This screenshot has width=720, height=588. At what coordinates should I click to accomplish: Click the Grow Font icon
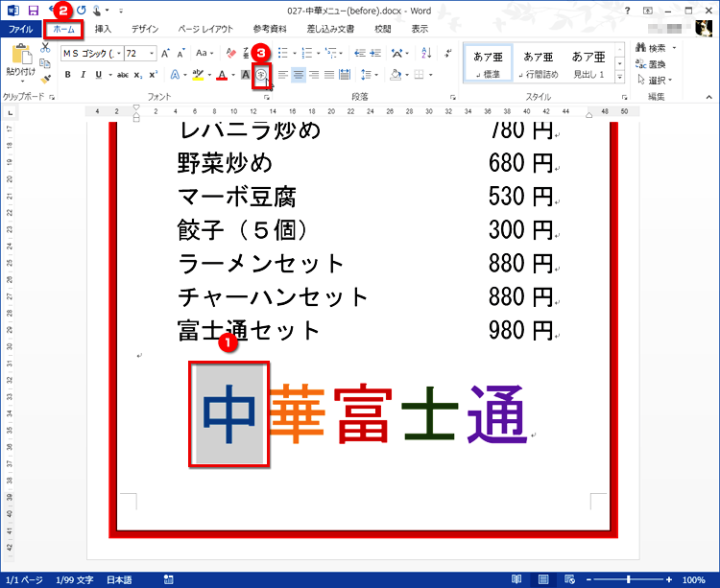click(x=165, y=53)
